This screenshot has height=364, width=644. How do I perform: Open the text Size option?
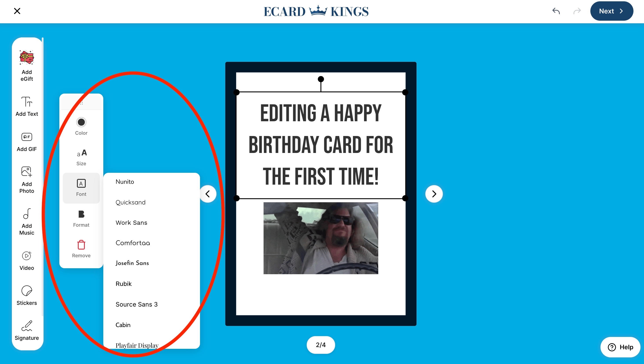click(x=81, y=158)
